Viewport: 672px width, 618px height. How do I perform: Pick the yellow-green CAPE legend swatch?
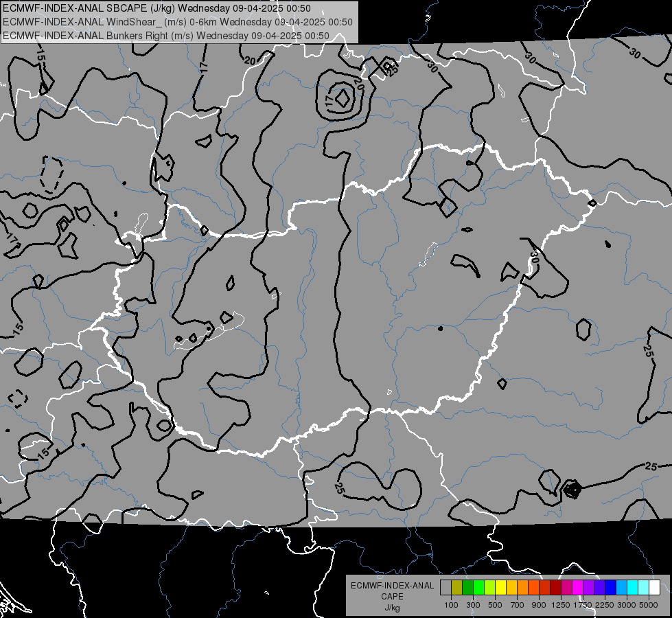pyautogui.click(x=490, y=588)
